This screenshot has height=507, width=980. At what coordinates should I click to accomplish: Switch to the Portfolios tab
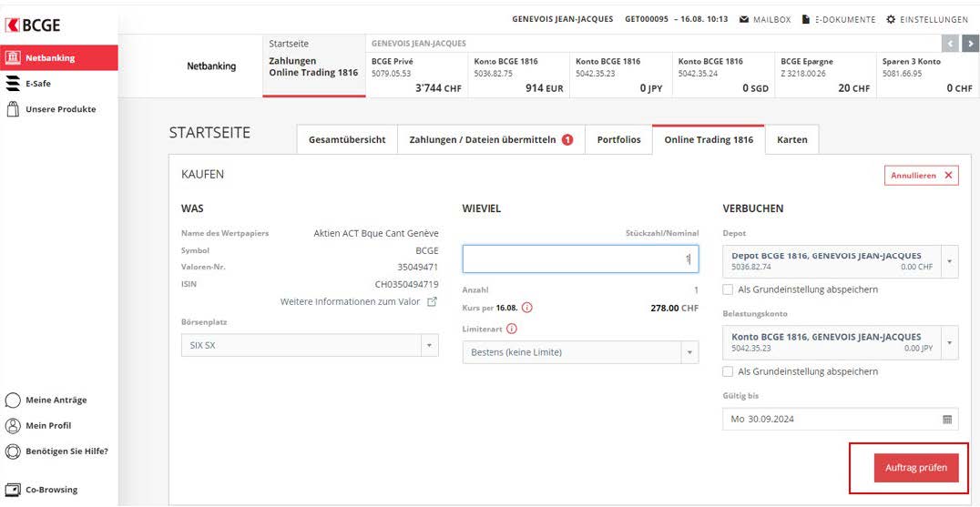618,140
